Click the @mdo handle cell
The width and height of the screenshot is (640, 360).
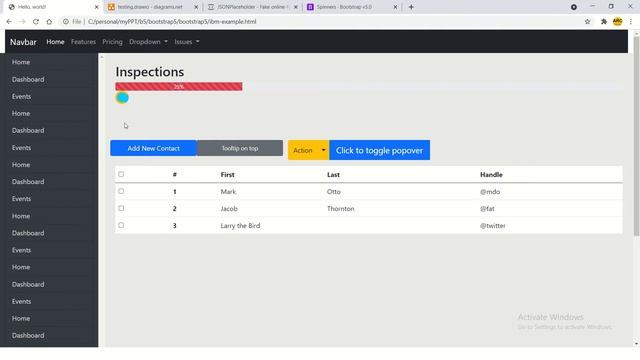tap(490, 192)
